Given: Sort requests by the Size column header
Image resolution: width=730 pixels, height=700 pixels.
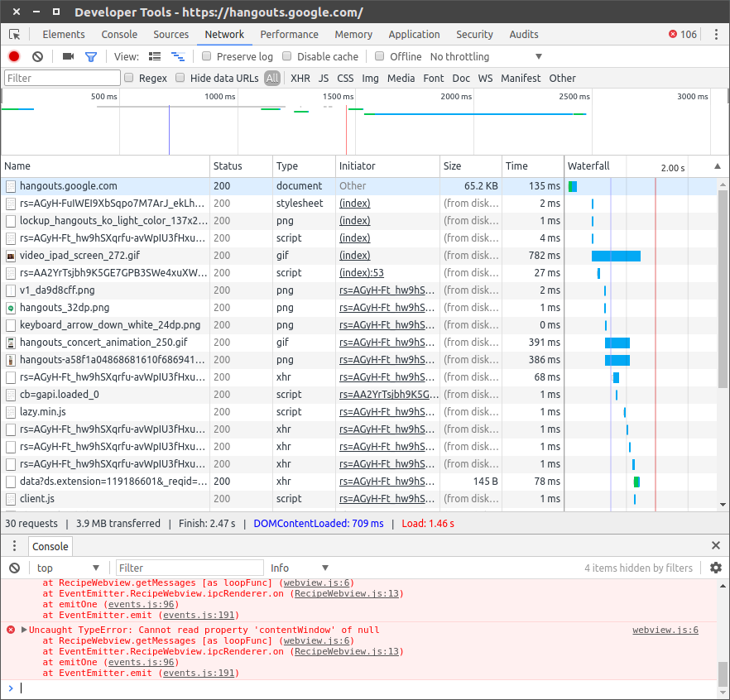Looking at the screenshot, I should point(471,166).
